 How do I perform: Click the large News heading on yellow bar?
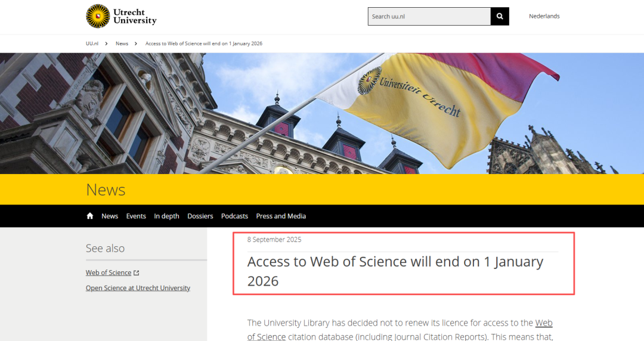tap(106, 190)
